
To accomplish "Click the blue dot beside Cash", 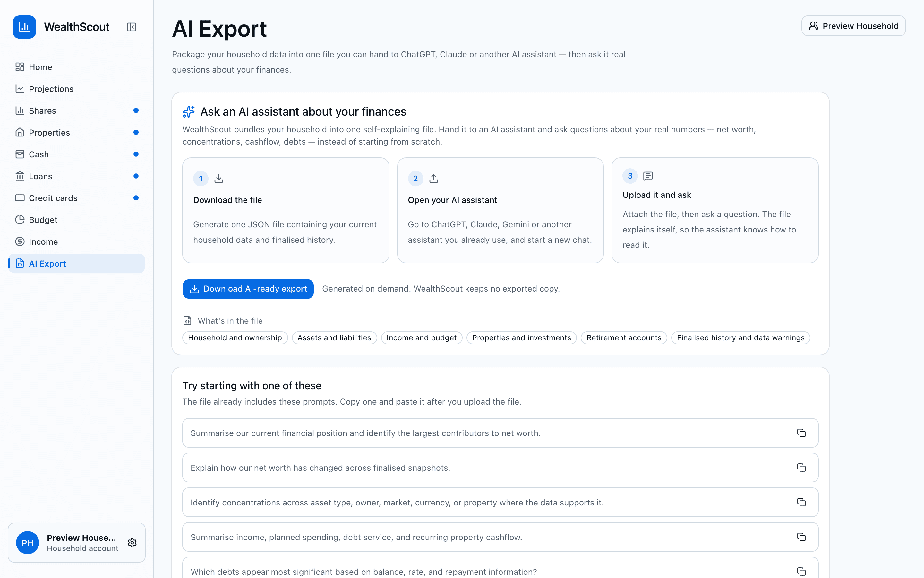I will click(136, 154).
